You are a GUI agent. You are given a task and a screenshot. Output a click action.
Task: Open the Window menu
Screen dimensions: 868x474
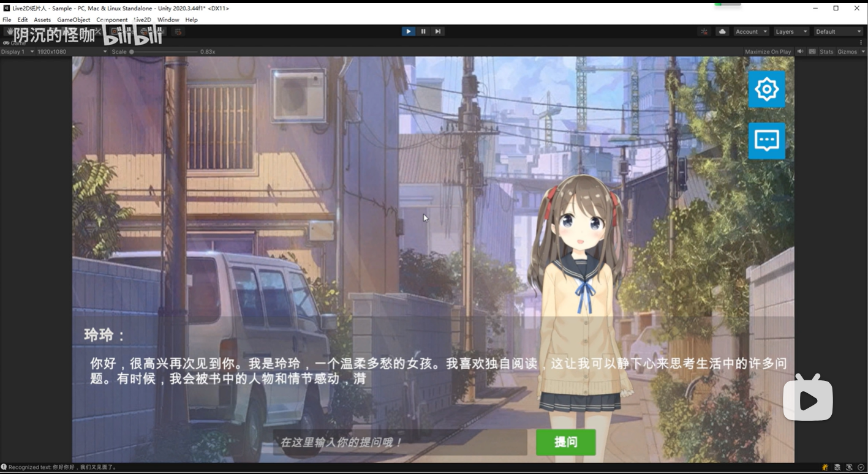168,20
